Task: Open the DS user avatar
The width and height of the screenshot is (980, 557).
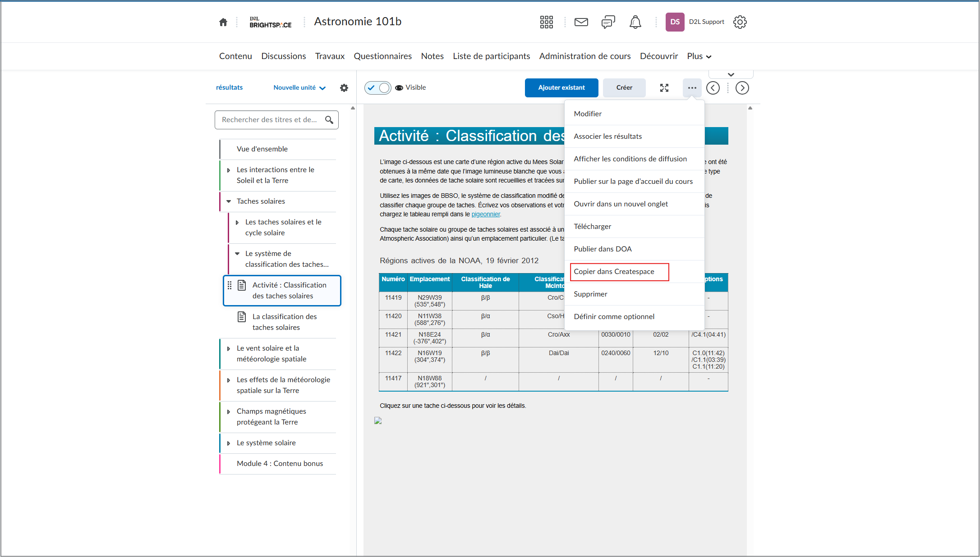Action: [x=675, y=22]
